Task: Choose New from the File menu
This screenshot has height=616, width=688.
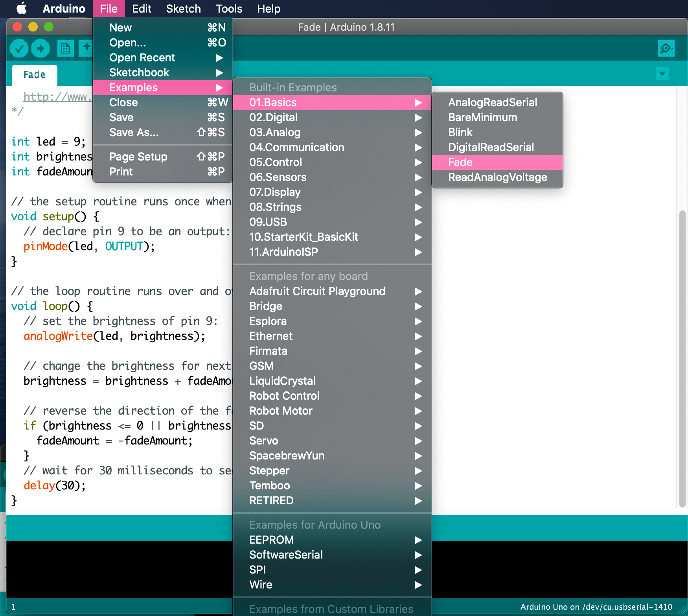Action: coord(163,28)
